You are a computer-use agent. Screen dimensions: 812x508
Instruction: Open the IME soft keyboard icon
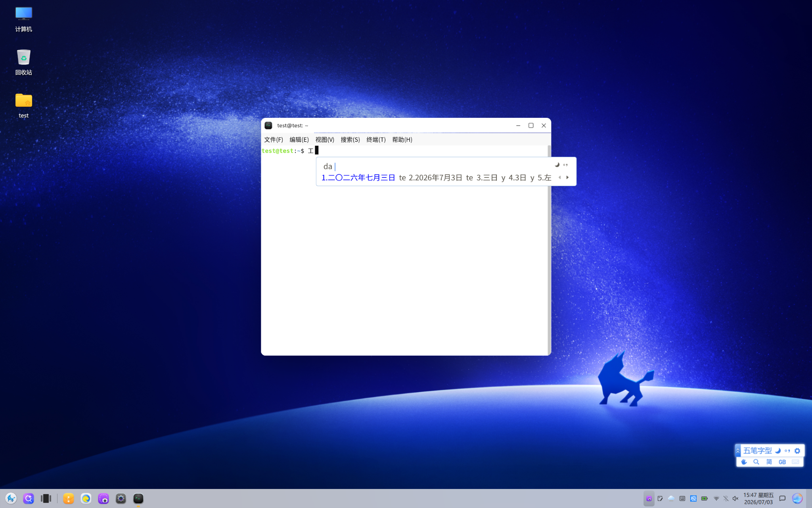pyautogui.click(x=795, y=462)
